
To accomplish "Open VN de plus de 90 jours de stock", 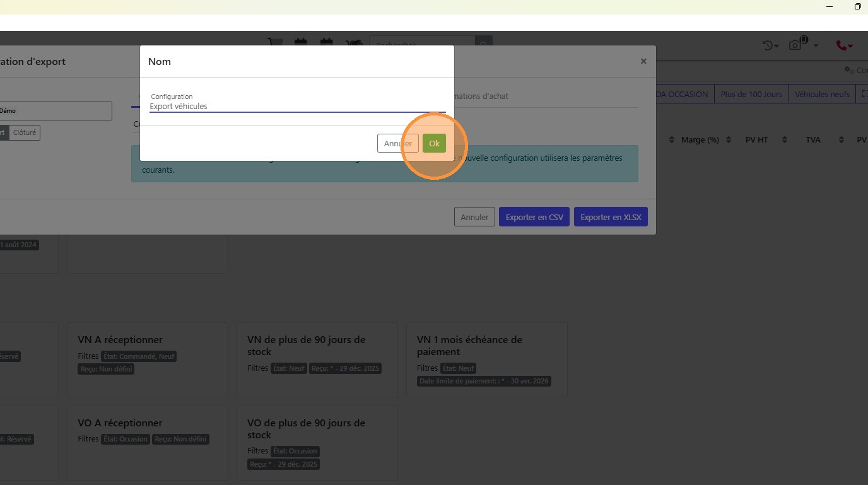I will [317, 359].
